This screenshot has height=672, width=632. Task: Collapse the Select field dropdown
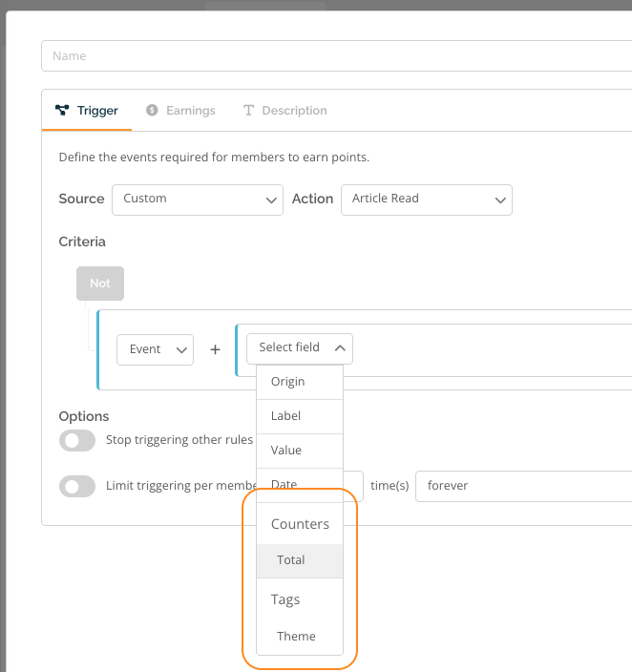(x=300, y=348)
